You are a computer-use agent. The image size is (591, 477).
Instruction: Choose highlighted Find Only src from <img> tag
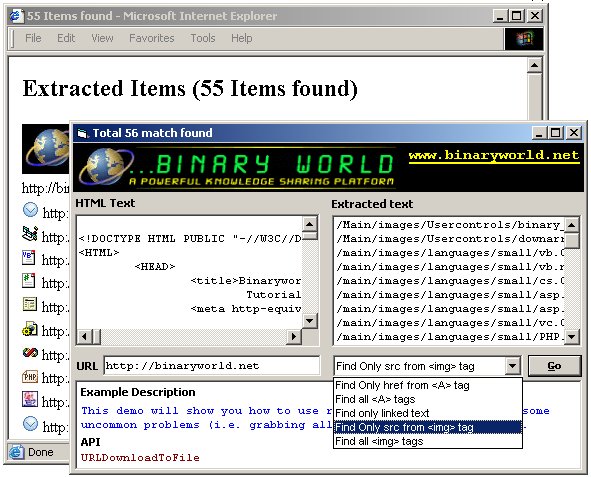(428, 427)
